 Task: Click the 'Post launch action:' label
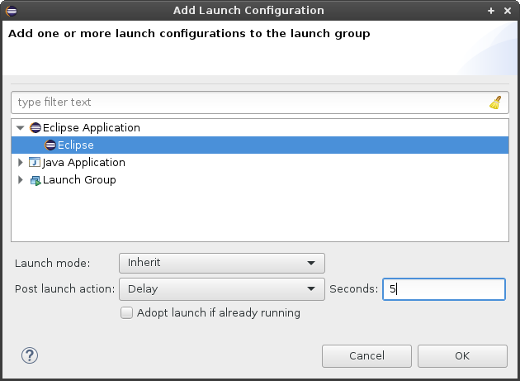click(x=65, y=289)
